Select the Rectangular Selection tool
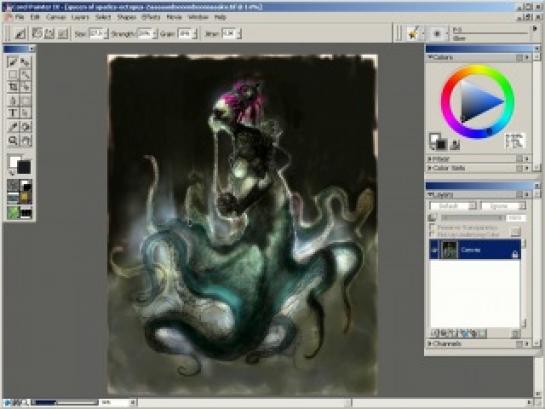The image size is (545, 409). click(x=13, y=74)
